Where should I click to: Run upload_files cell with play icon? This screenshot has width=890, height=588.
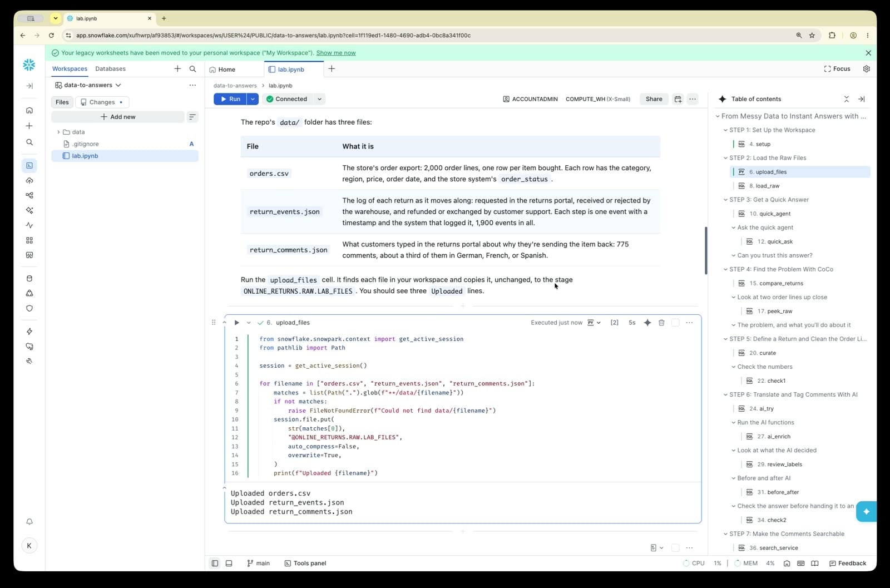pyautogui.click(x=236, y=323)
